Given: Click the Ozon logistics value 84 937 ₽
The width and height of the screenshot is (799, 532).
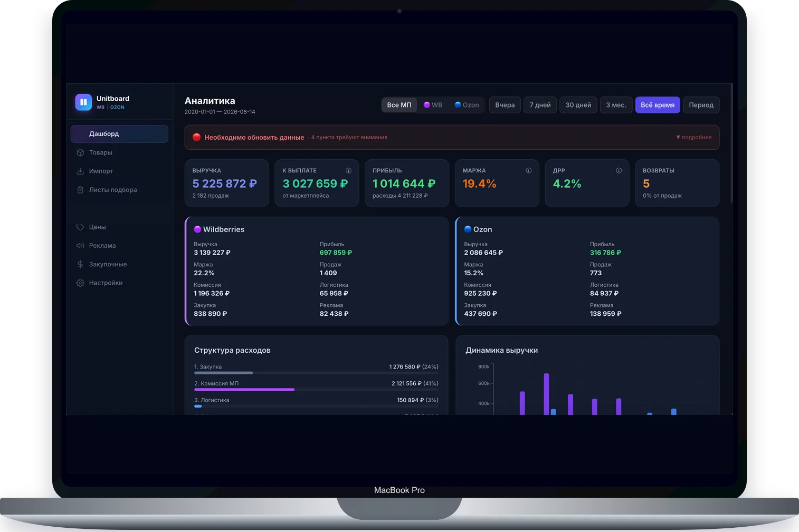Looking at the screenshot, I should click(604, 293).
